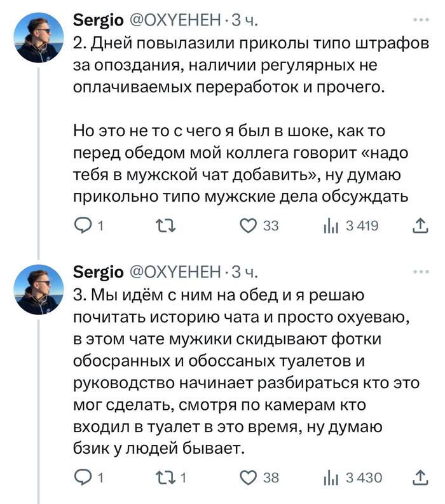Open more options for first tweet
Image resolution: width=445 pixels, height=504 pixels.
421,20
